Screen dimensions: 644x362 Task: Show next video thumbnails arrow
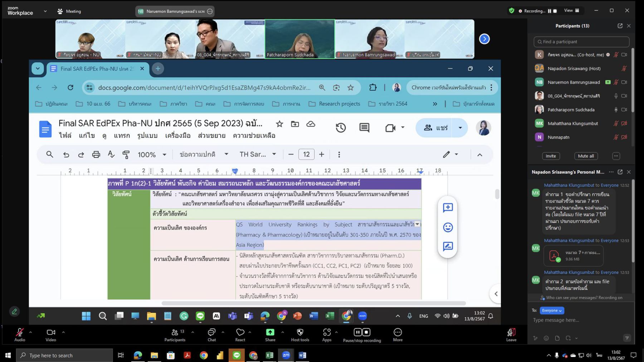point(484,39)
